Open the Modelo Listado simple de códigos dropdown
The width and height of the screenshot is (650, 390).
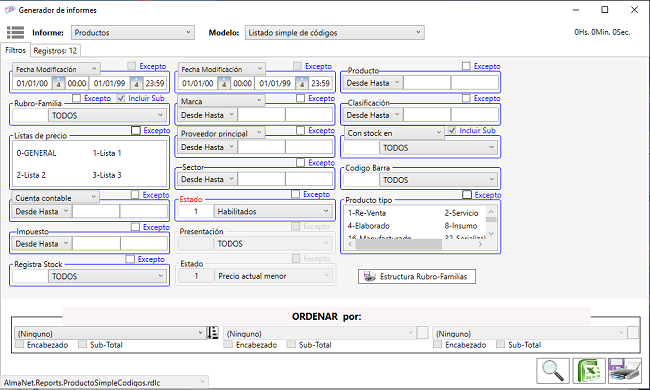[335, 32]
